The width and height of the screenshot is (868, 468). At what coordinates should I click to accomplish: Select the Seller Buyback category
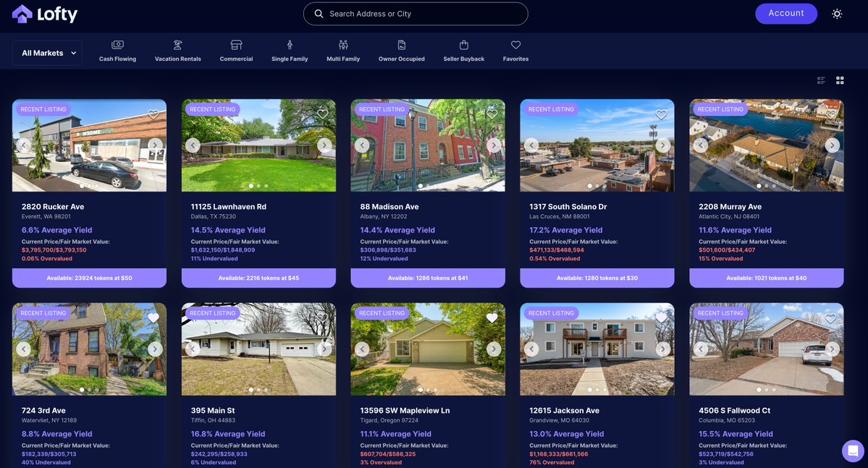(464, 51)
